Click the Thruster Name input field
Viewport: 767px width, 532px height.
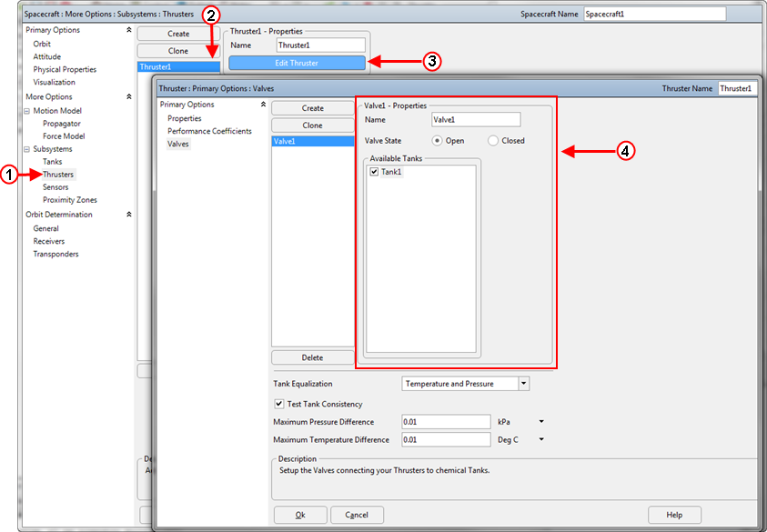(x=738, y=88)
